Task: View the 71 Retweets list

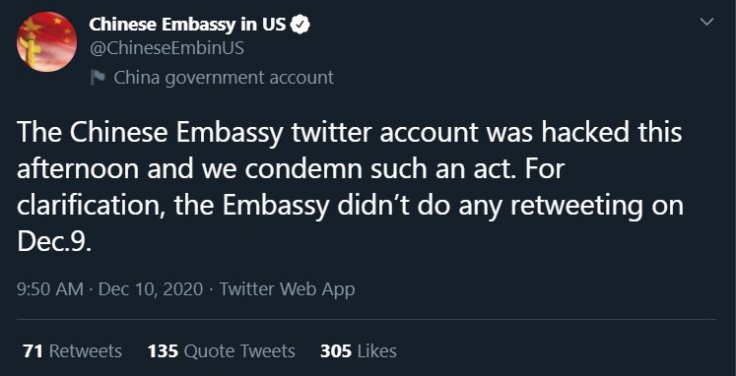Action: pos(72,351)
